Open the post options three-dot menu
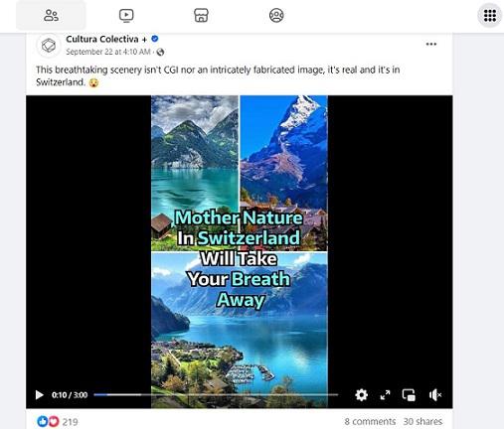Image resolution: width=504 pixels, height=429 pixels. click(431, 44)
